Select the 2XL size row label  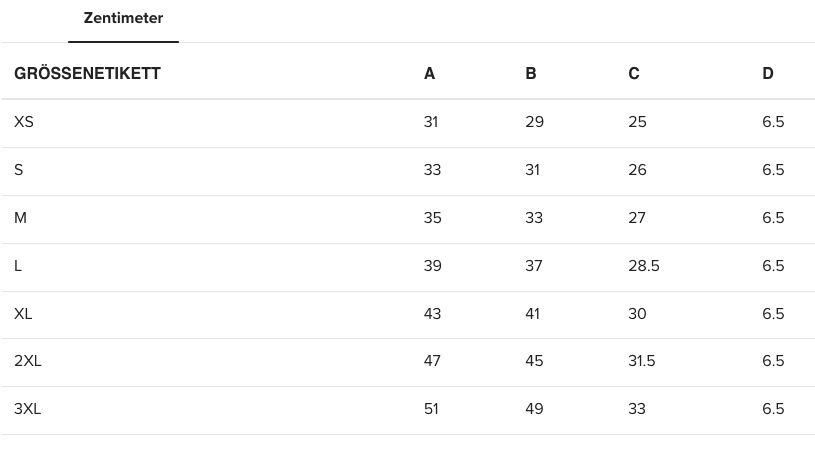[x=28, y=361]
